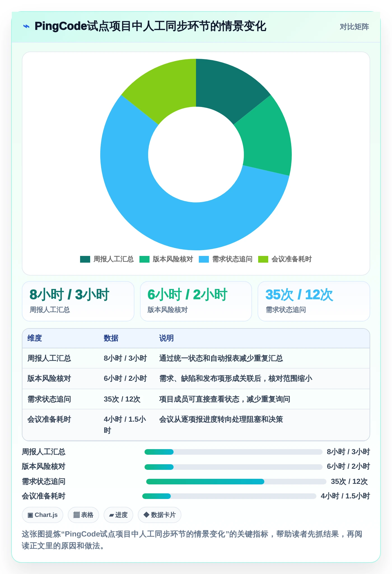Toggle the 周报人工汇总 legend color swatch
This screenshot has width=392, height=574.
(85, 259)
